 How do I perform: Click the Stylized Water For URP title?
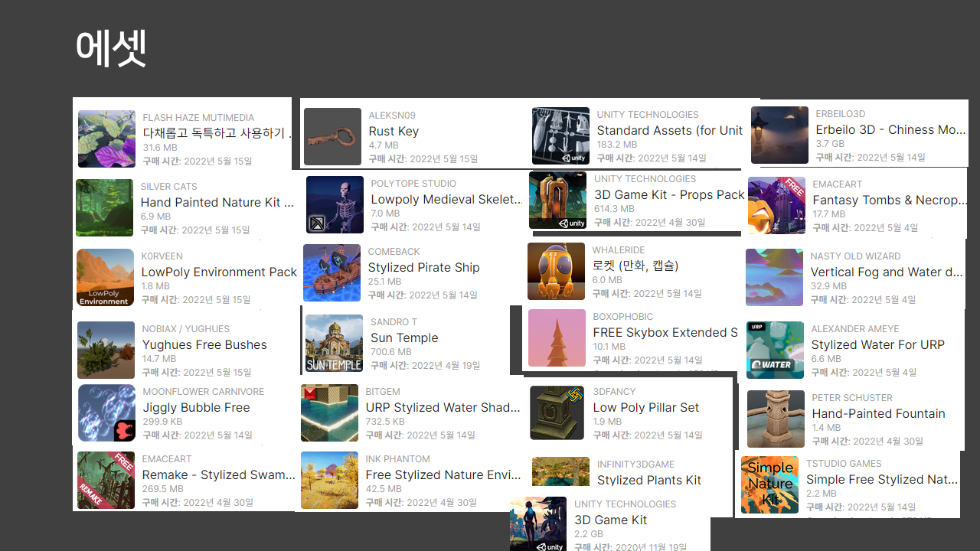(x=877, y=345)
